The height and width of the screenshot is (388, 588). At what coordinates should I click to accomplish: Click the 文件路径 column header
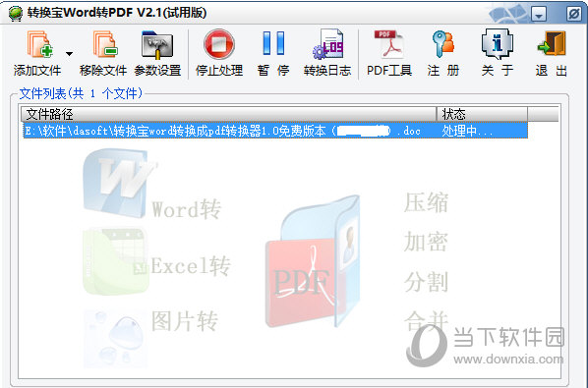click(x=229, y=114)
